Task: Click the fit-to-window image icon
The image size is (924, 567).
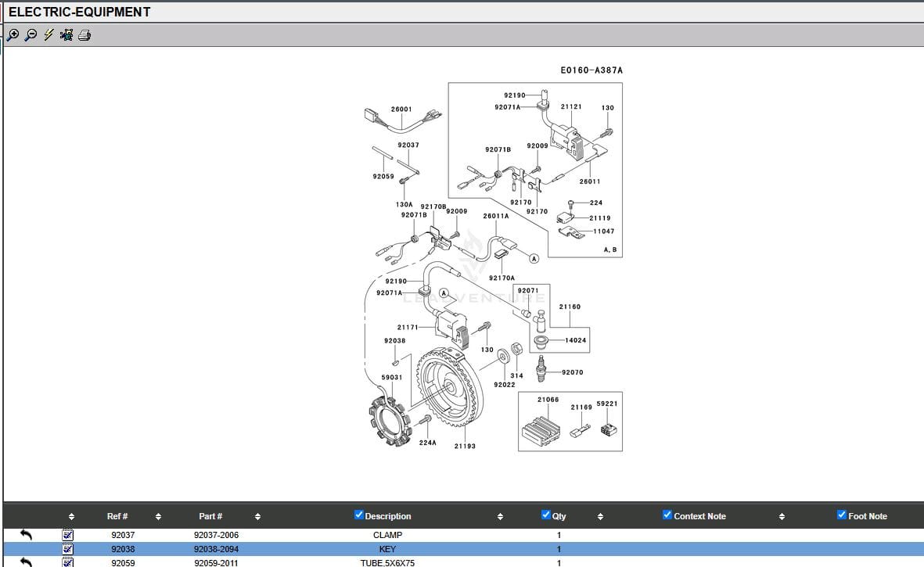Action: [67, 34]
